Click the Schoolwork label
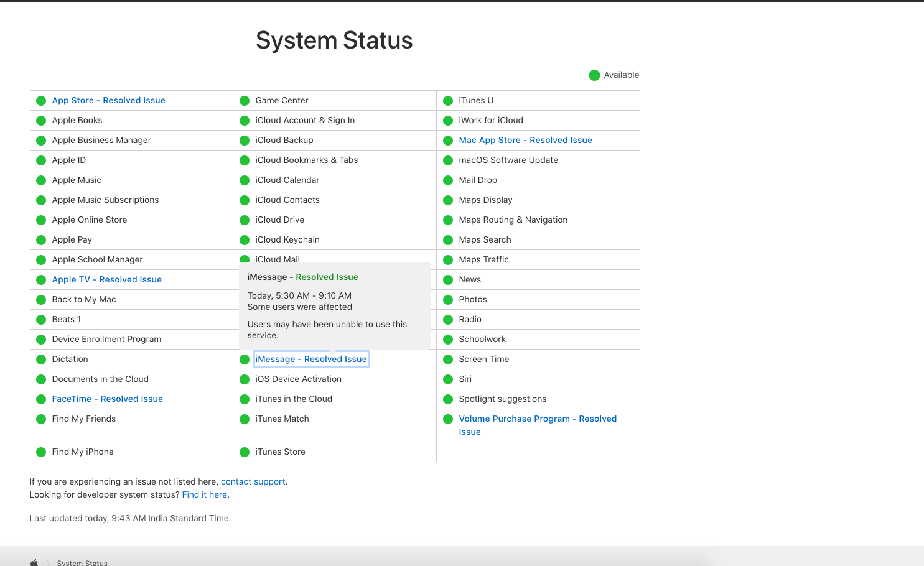The height and width of the screenshot is (566, 924). [482, 339]
